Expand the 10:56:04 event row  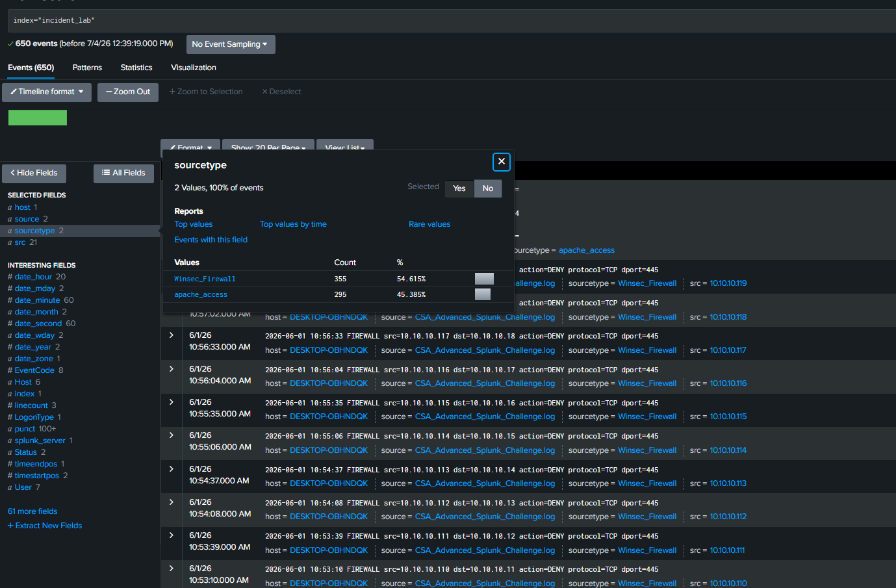coord(172,369)
